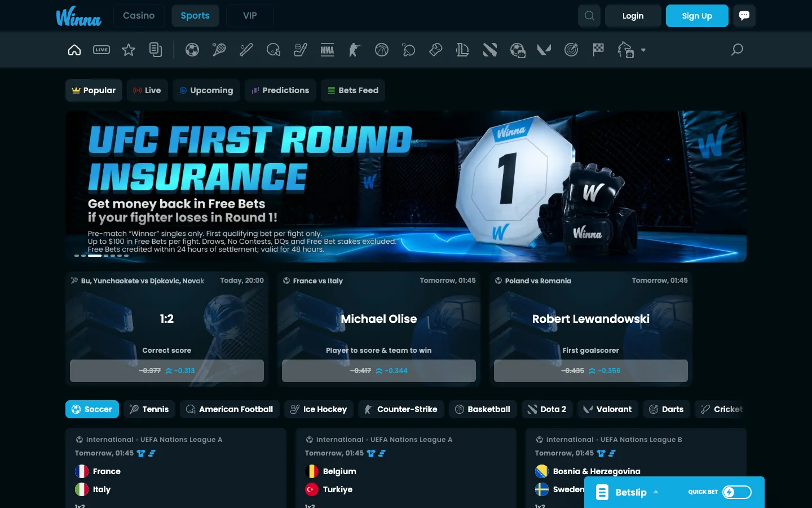812x508 pixels.
Task: Open the bet history documents icon
Action: (x=156, y=50)
